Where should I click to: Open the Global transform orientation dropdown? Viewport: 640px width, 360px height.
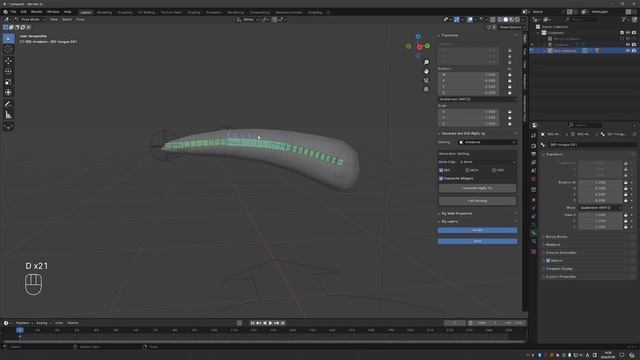(x=247, y=19)
